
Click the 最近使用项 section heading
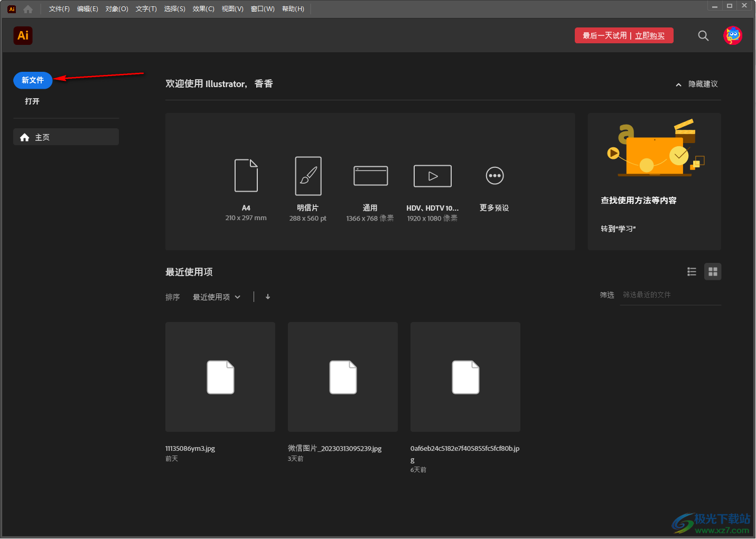point(189,272)
